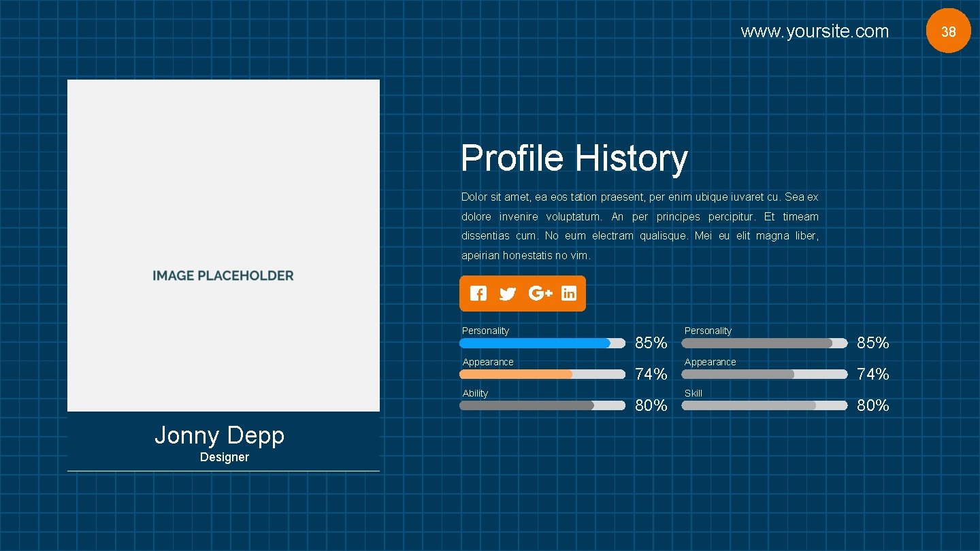This screenshot has width=980, height=551.
Task: Open the Google Plus icon
Action: coord(540,293)
